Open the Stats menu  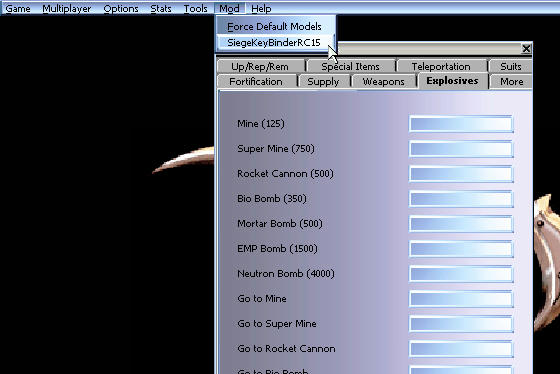tap(161, 8)
